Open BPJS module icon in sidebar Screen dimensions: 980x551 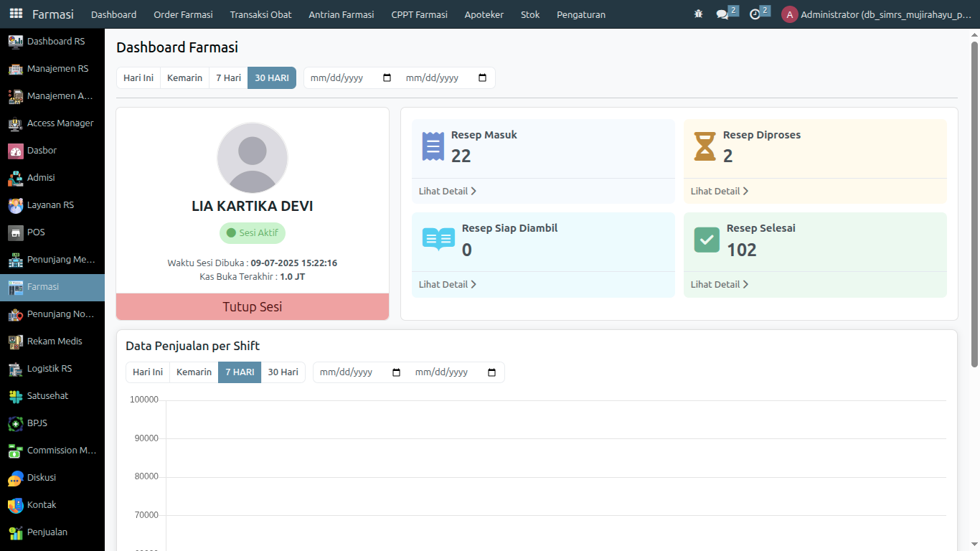(x=16, y=423)
